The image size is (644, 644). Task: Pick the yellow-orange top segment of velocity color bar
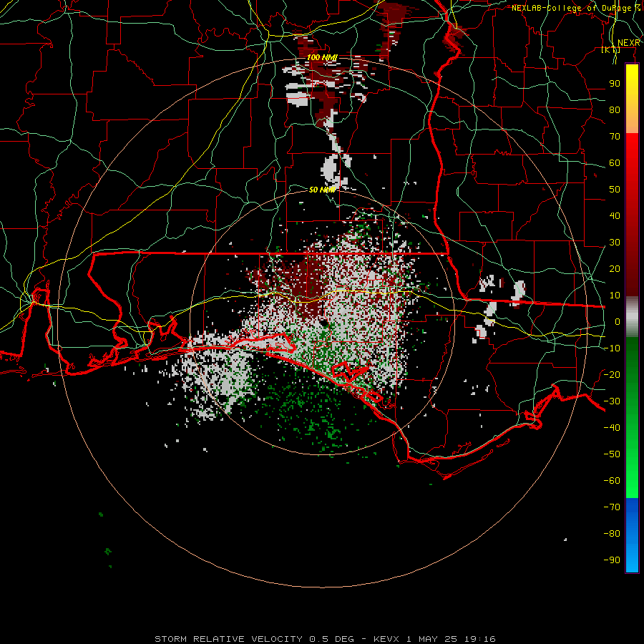pos(632,99)
